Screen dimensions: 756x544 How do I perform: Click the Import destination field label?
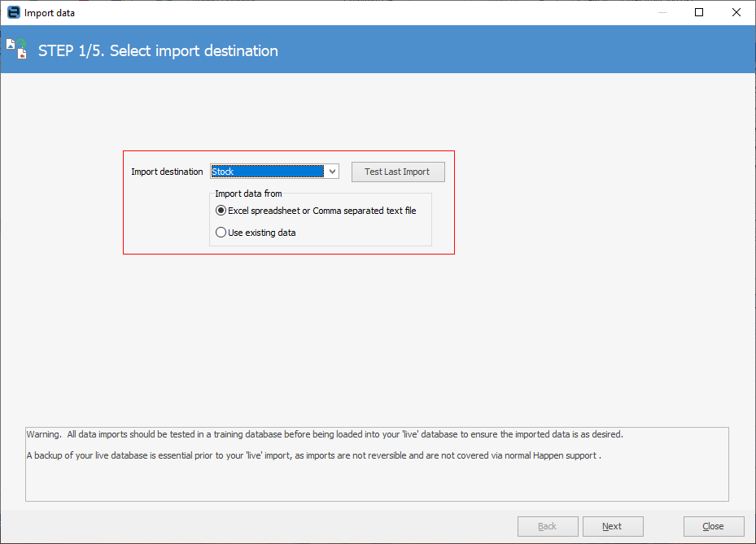point(167,172)
